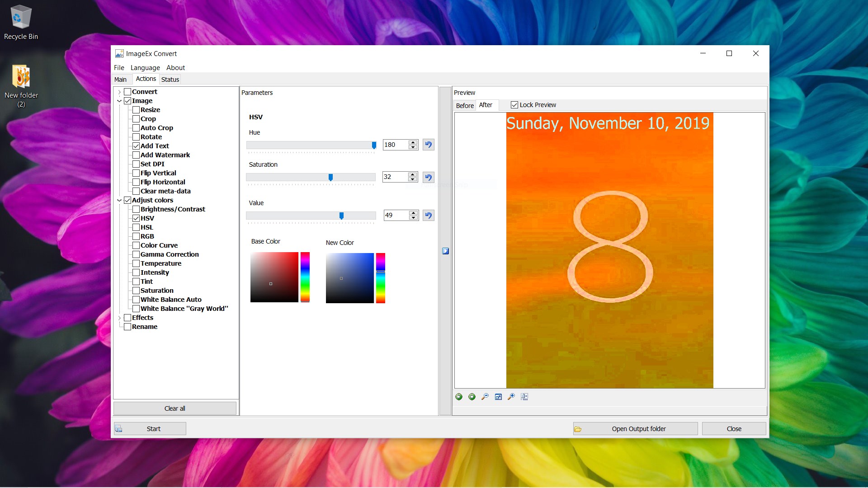Collapse the Adjust colors tree node
Image resolution: width=868 pixels, height=488 pixels.
[119, 200]
